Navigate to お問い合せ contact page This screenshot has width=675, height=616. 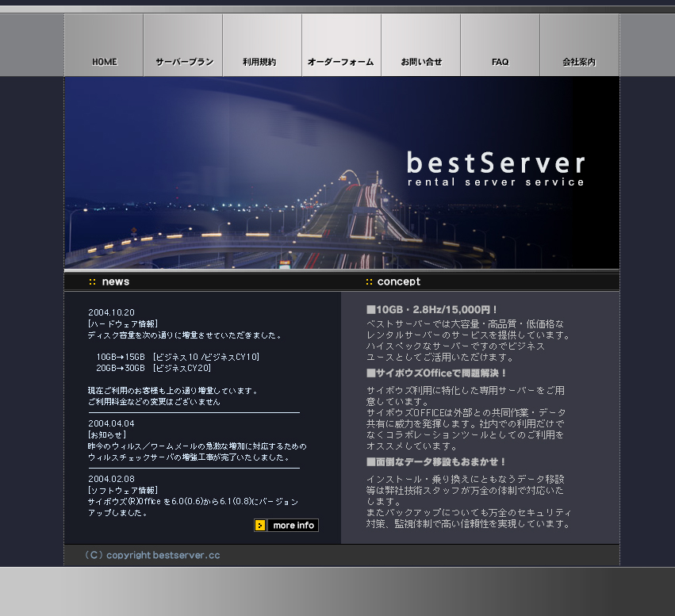(421, 62)
